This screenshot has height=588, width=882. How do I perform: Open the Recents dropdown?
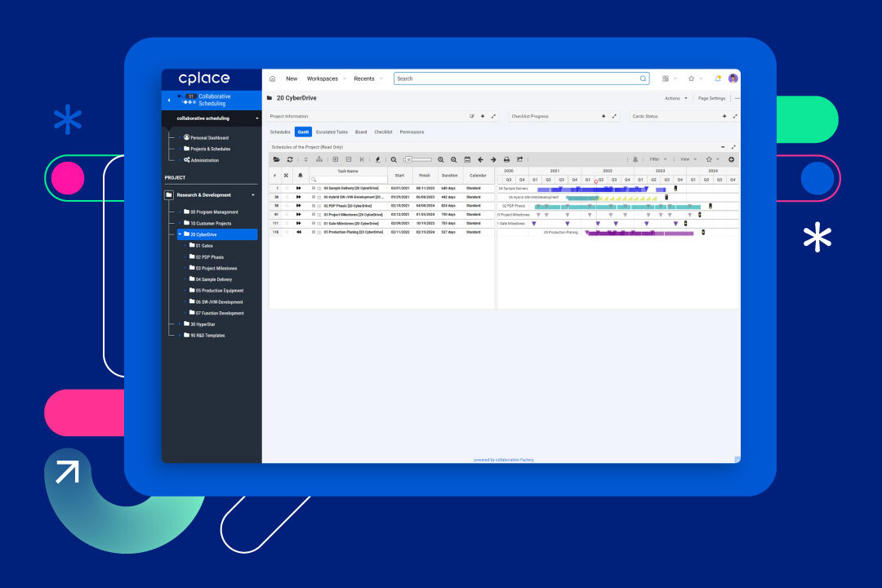(367, 78)
